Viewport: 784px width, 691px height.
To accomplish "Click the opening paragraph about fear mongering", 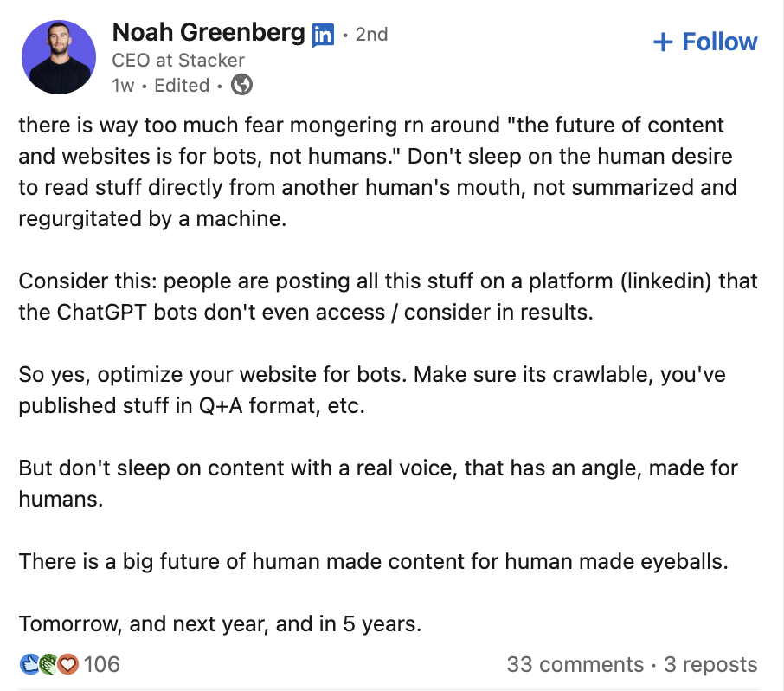I will click(372, 171).
